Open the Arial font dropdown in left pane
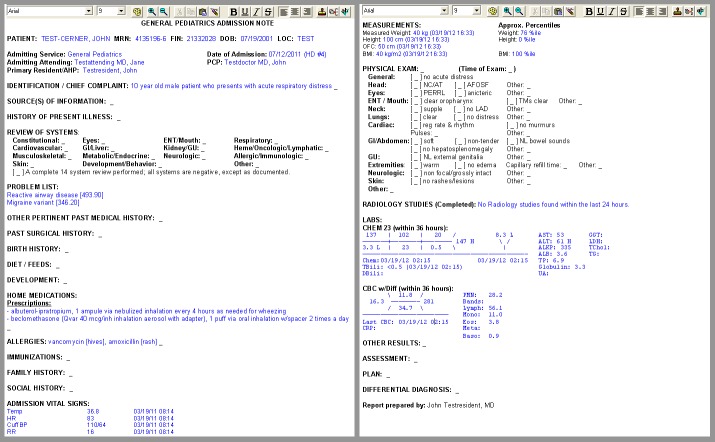 click(88, 11)
